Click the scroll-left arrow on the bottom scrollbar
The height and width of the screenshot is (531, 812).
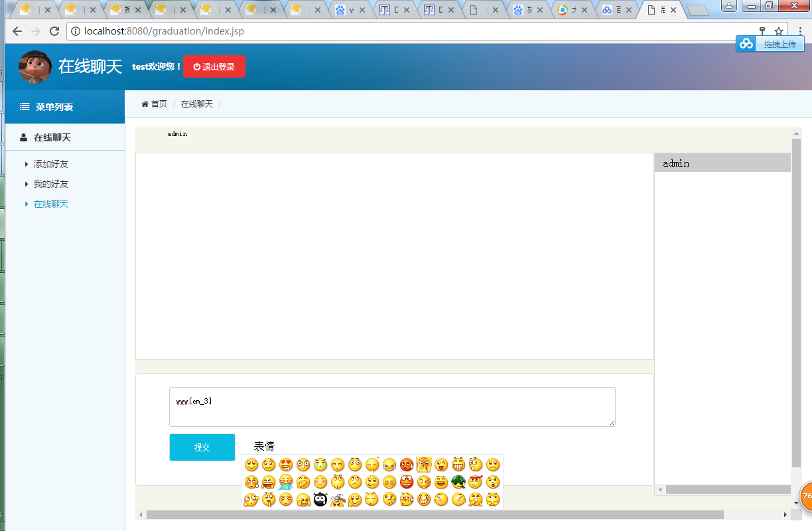point(140,514)
